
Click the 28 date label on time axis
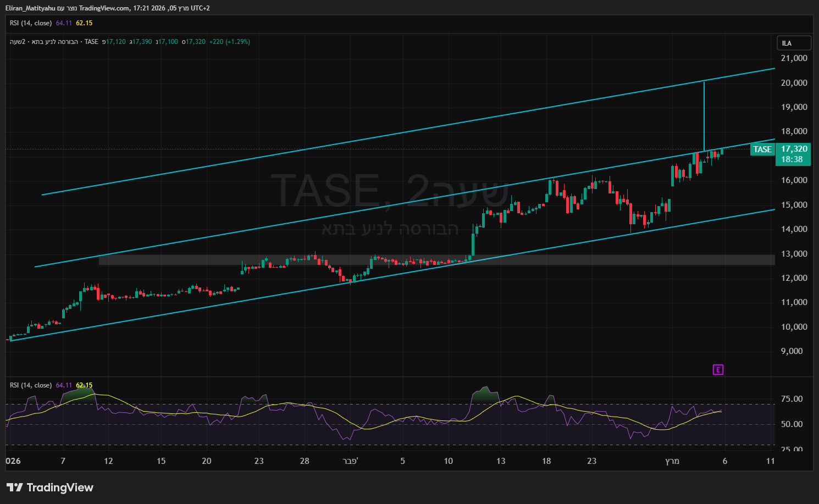pyautogui.click(x=305, y=461)
